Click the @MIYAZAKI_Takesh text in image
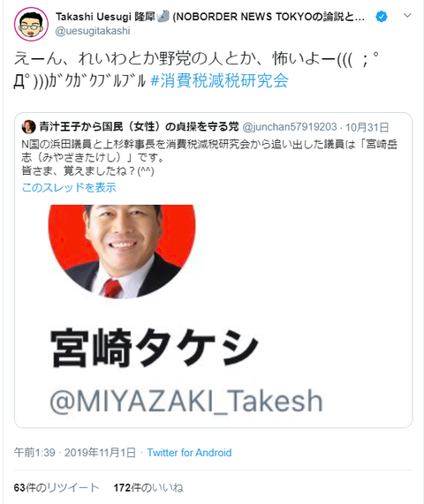Screen dimensions: 424x504 tap(186, 401)
